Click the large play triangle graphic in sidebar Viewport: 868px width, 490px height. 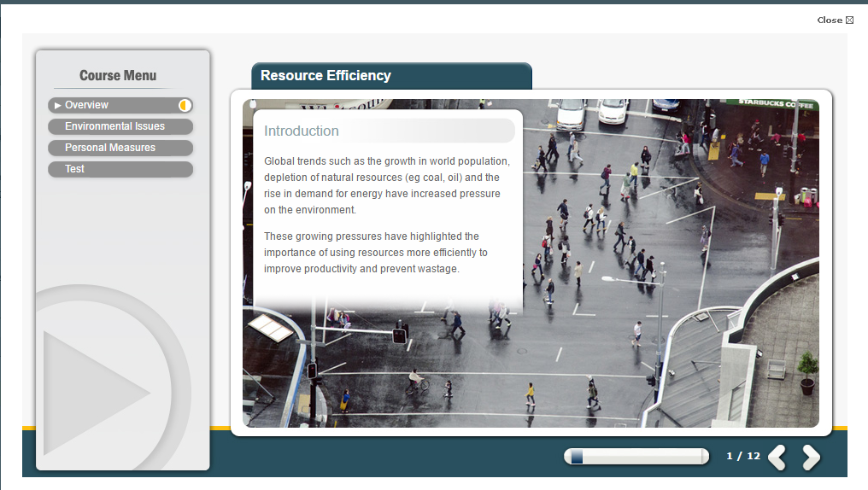[94, 393]
